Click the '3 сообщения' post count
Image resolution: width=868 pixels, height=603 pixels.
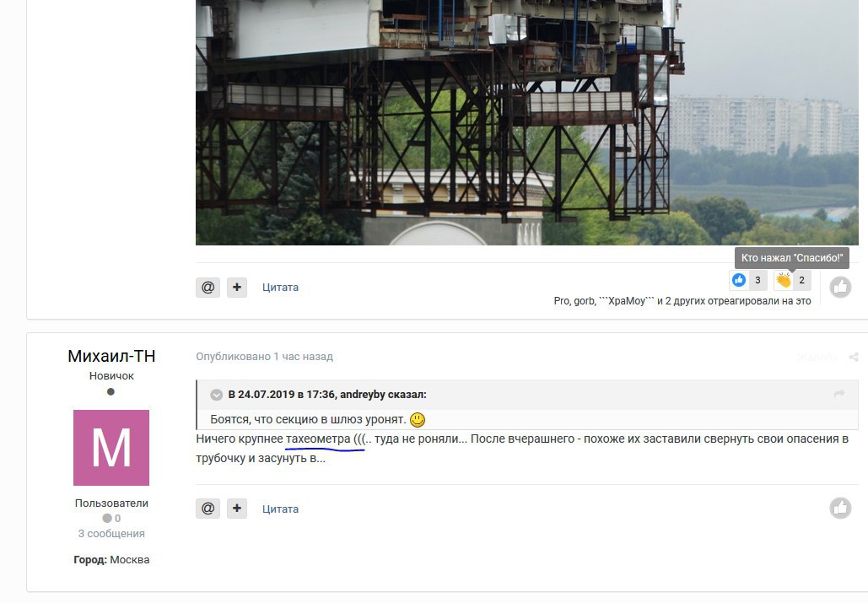point(111,533)
